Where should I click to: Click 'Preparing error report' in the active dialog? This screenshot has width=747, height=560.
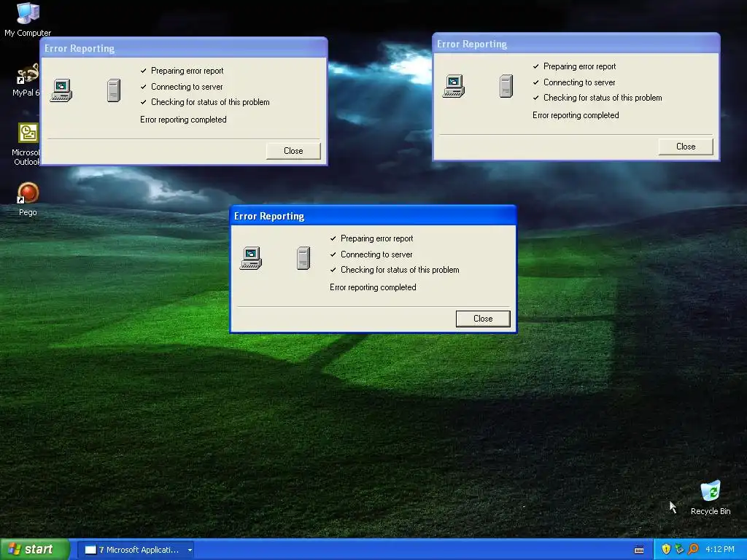pyautogui.click(x=377, y=238)
